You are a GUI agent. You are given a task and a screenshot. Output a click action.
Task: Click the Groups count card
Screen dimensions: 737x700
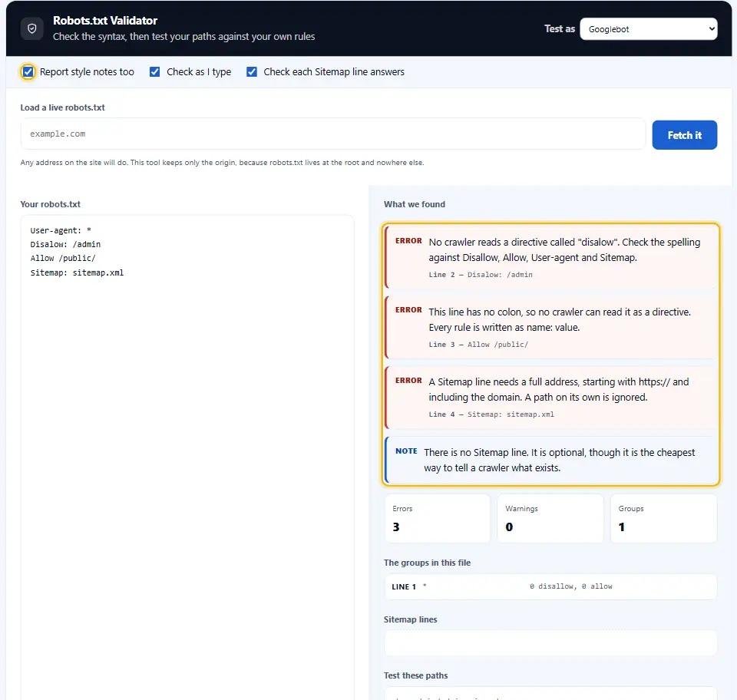[663, 518]
